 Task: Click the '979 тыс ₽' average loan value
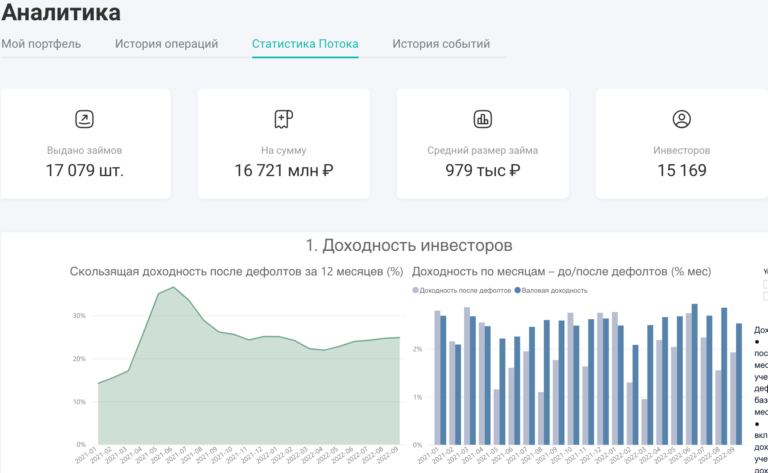(x=482, y=170)
